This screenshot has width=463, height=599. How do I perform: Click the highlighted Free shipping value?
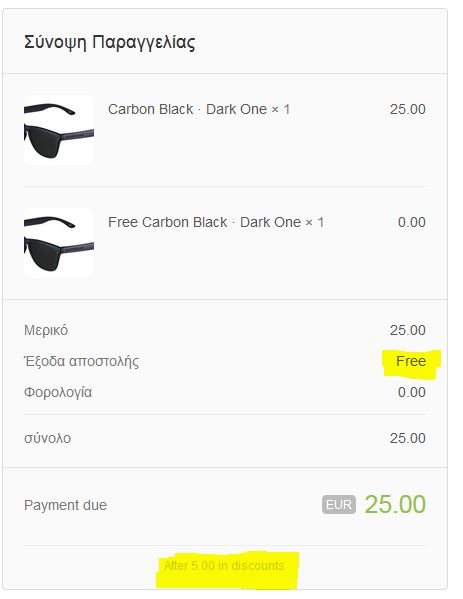pyautogui.click(x=411, y=361)
